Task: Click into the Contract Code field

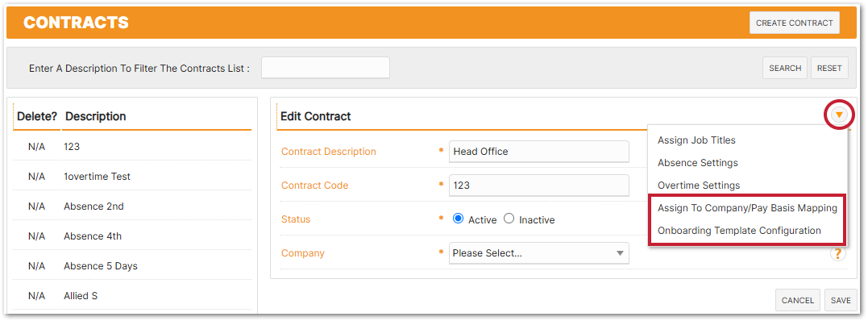Action: point(538,186)
